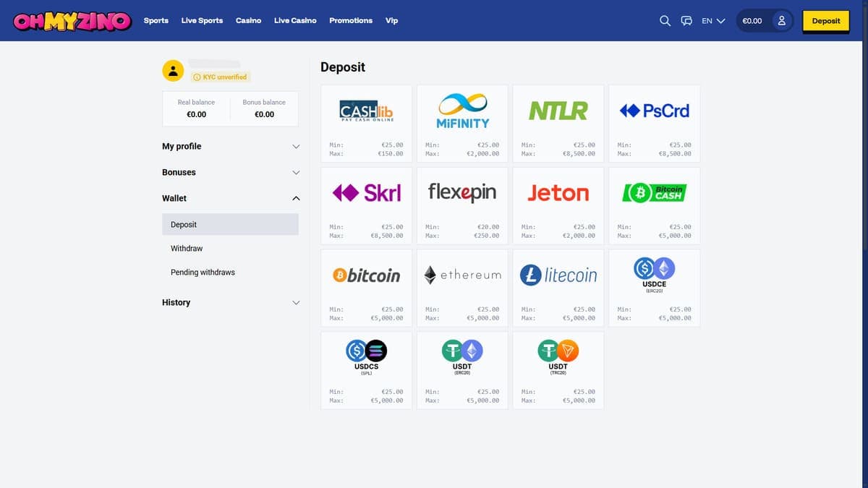This screenshot has height=488, width=868.
Task: Select the Skrl deposit method
Action: click(x=366, y=205)
